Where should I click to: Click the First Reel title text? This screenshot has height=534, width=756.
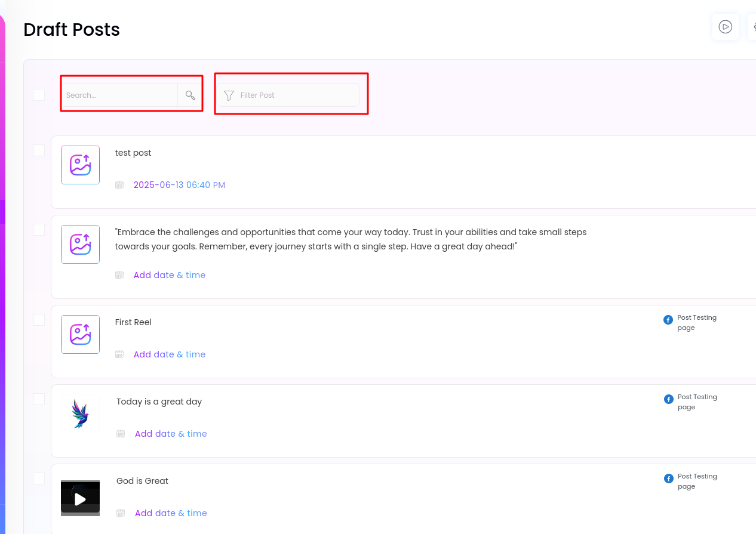[133, 322]
